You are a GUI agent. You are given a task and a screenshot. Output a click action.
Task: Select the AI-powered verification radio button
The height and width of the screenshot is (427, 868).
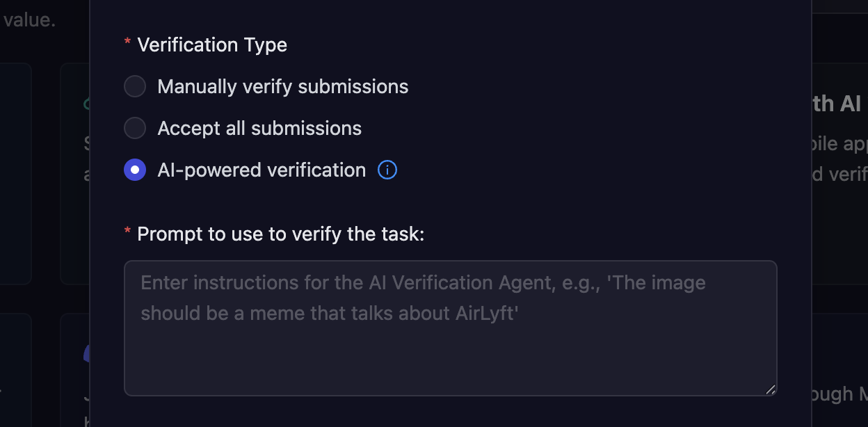pyautogui.click(x=135, y=170)
